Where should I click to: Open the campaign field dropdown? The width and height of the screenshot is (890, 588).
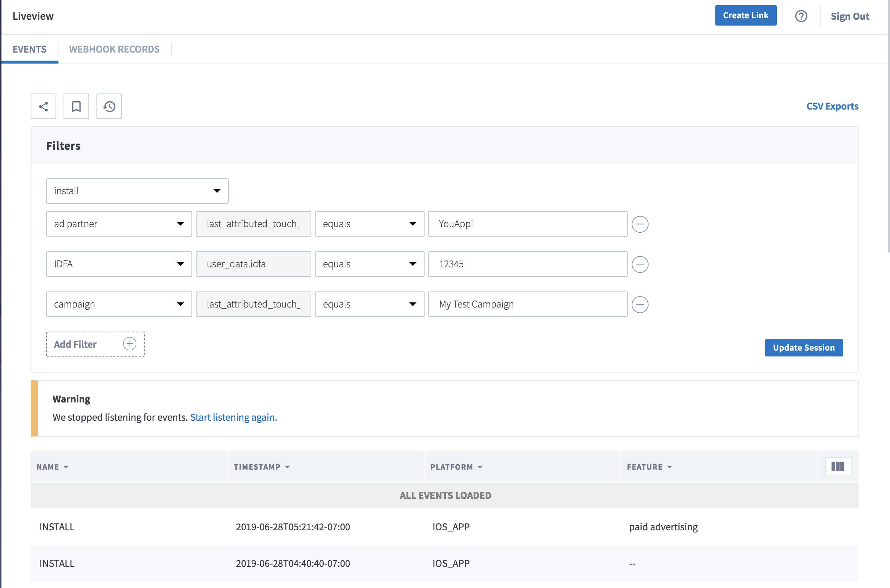coord(119,304)
